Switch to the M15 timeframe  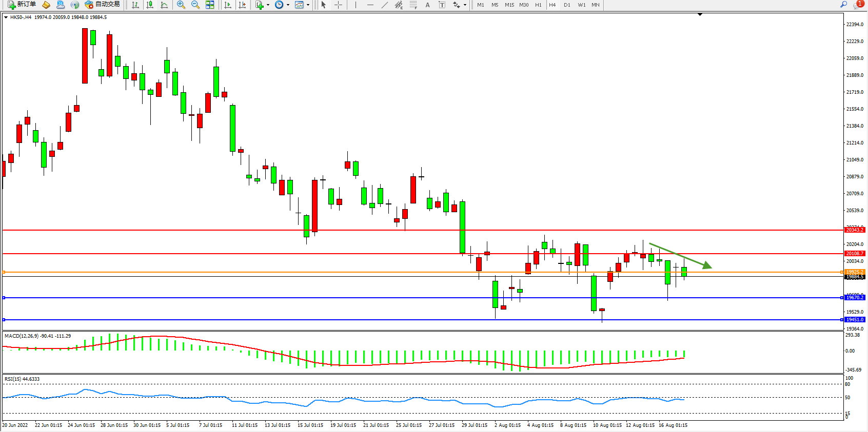point(509,5)
